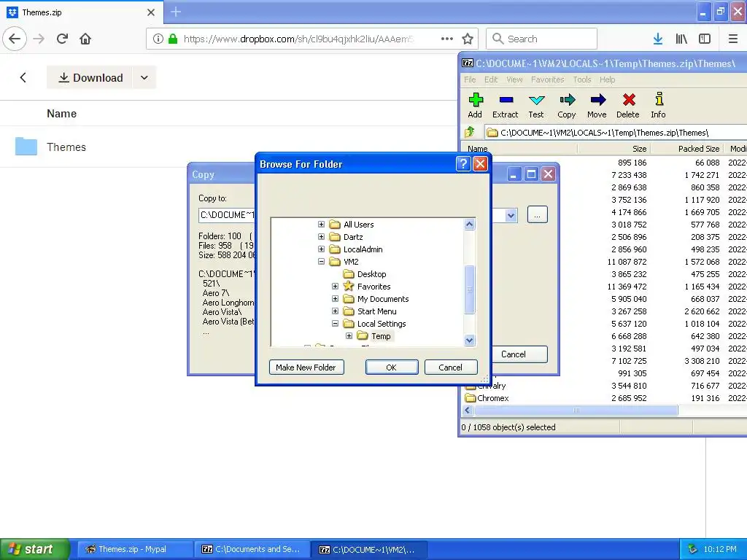This screenshot has height=560, width=747.
Task: Show site information icon in address bar
Action: pyautogui.click(x=158, y=39)
